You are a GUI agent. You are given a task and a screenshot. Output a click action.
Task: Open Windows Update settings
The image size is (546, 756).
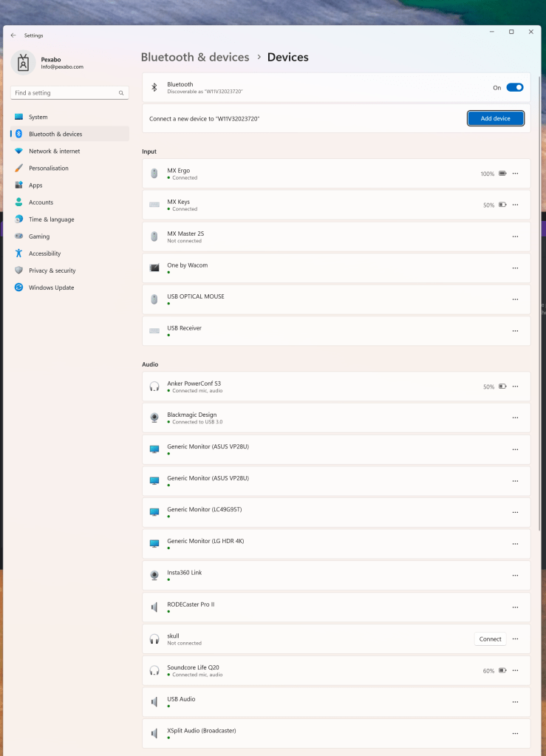pyautogui.click(x=69, y=287)
